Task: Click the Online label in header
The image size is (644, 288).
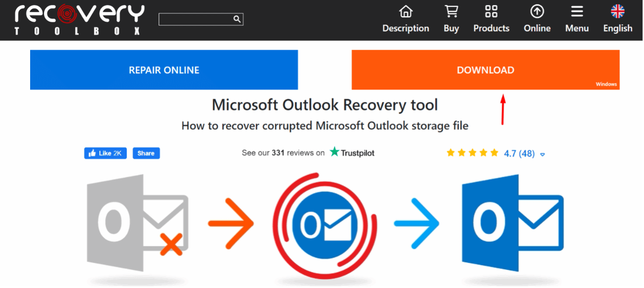Action: [x=537, y=28]
